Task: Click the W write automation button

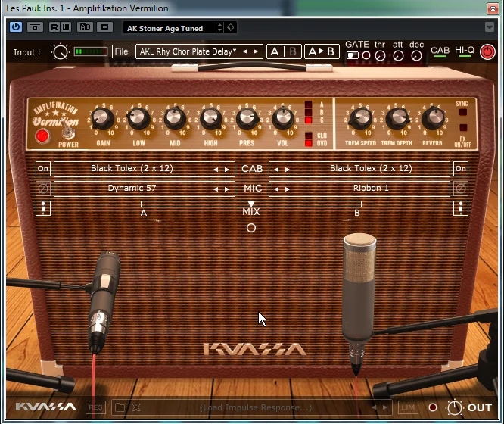Action: (65, 27)
